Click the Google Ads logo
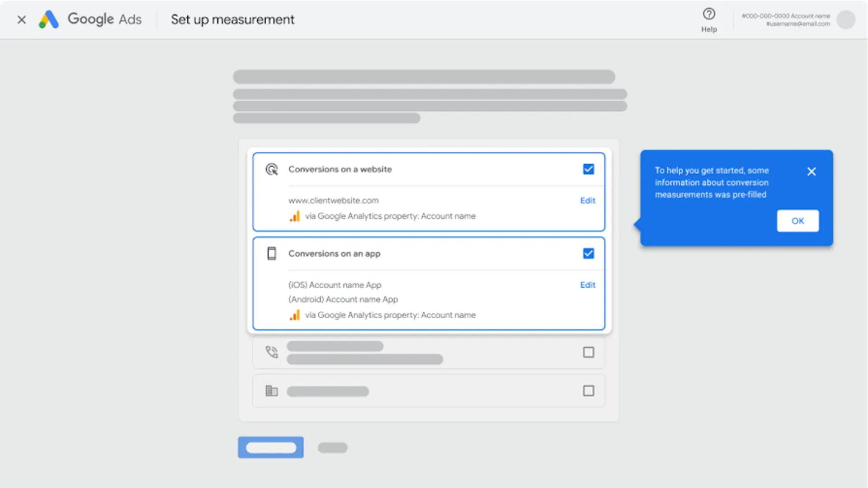This screenshot has width=868, height=488. (x=90, y=19)
